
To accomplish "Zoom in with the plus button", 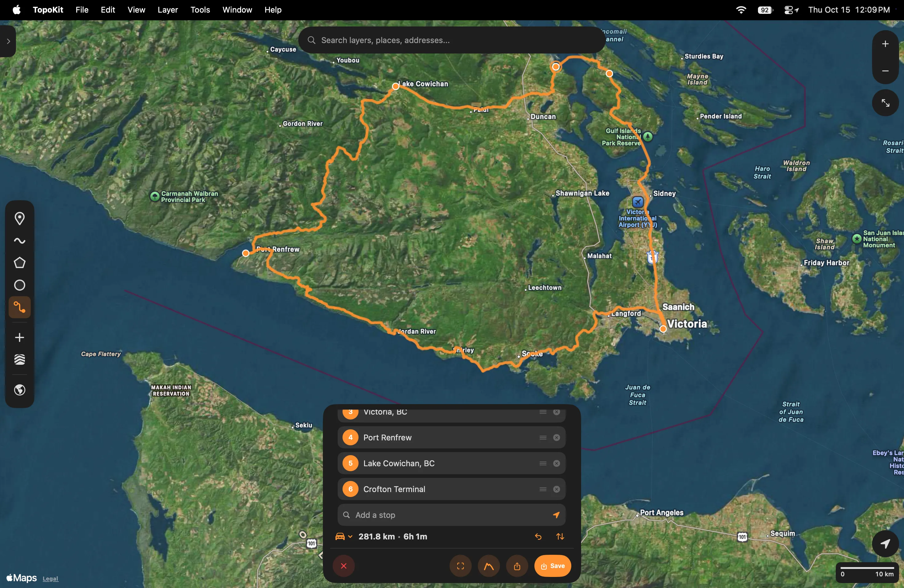I will pyautogui.click(x=885, y=44).
